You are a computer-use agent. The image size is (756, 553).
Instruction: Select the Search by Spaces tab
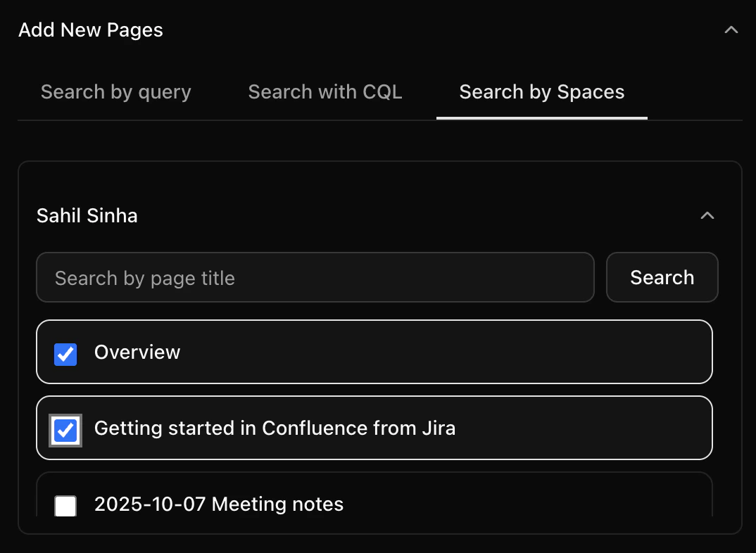[x=541, y=91]
